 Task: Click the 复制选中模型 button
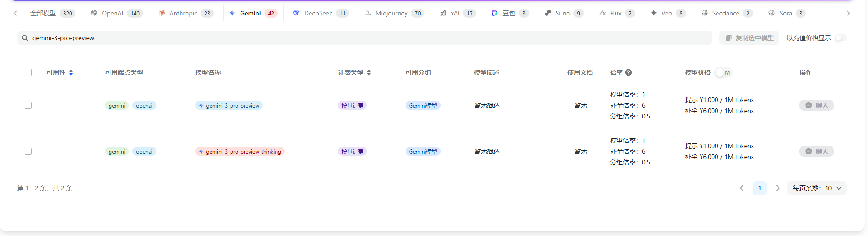click(749, 38)
